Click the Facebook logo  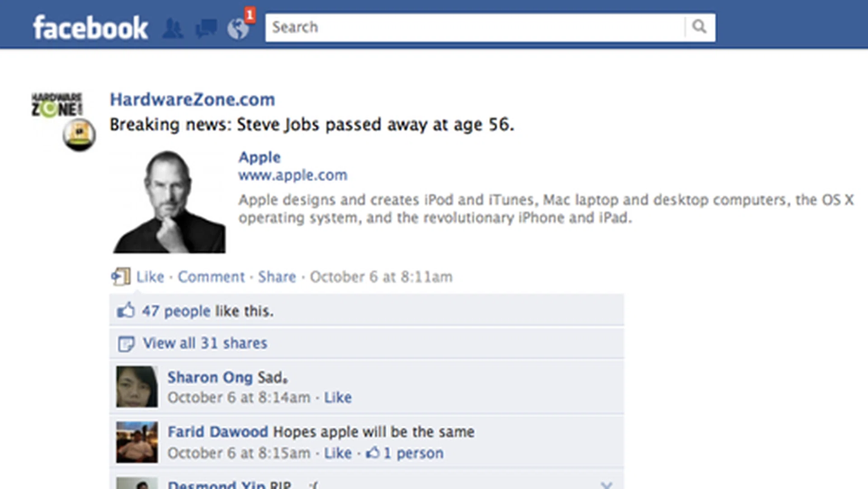pyautogui.click(x=90, y=28)
